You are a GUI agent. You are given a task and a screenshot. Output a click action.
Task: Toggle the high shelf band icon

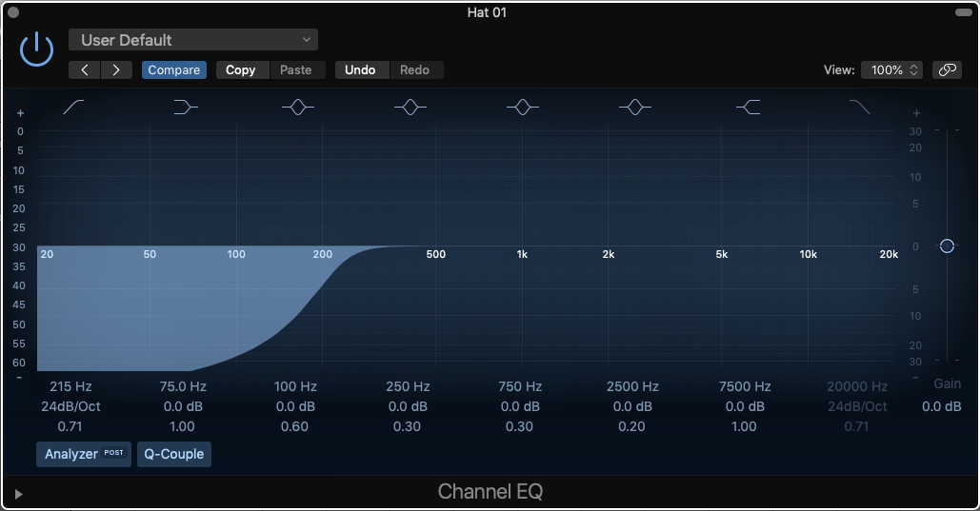749,108
